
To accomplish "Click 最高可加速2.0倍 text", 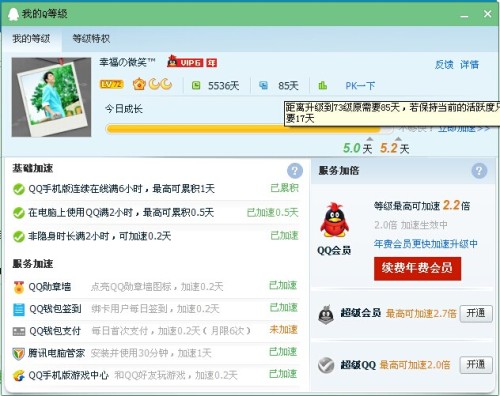I will pos(415,365).
